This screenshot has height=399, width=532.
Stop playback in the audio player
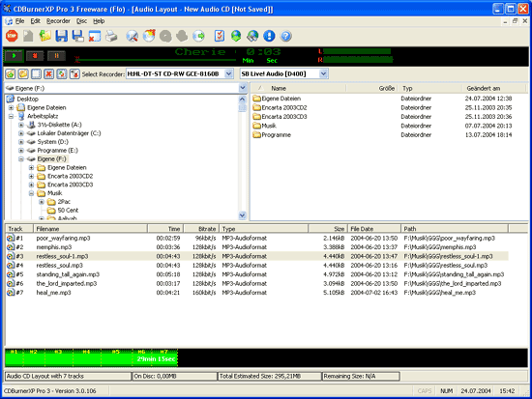click(35, 56)
